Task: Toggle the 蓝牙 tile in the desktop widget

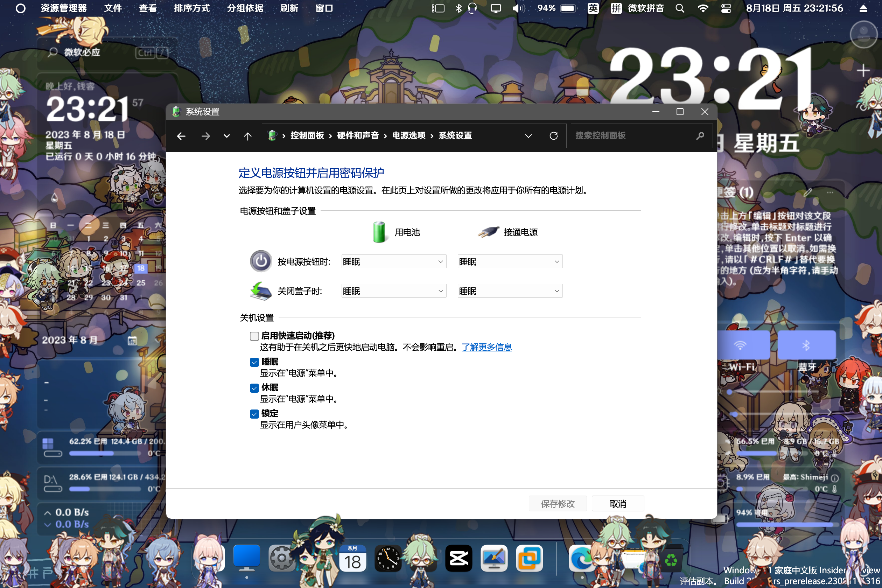Action: pyautogui.click(x=806, y=345)
